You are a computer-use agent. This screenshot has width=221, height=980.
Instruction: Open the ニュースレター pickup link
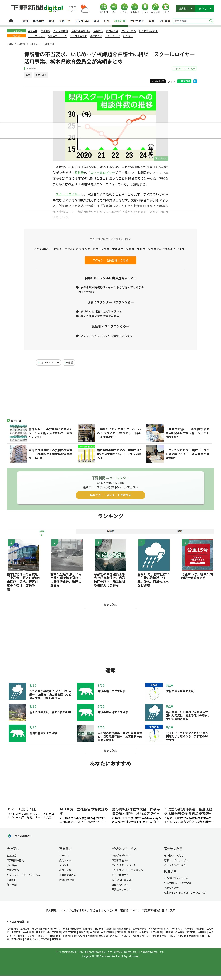(x=36, y=36)
